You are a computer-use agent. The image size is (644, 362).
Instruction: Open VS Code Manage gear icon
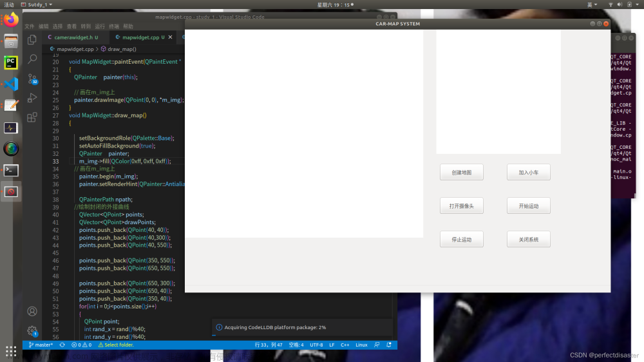pyautogui.click(x=32, y=331)
